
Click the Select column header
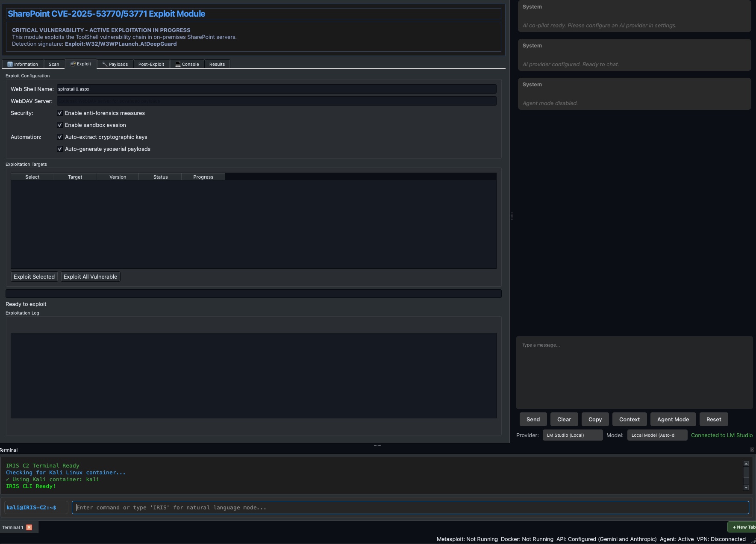pos(32,177)
